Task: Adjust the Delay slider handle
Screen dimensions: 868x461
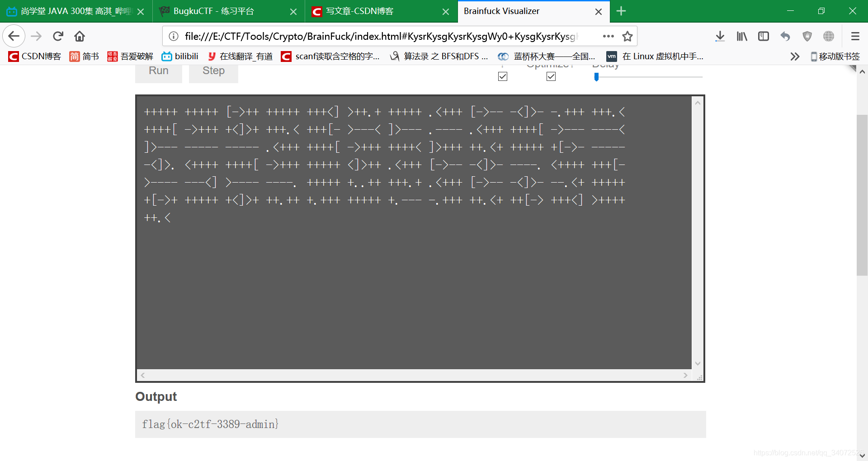Action: (597, 77)
